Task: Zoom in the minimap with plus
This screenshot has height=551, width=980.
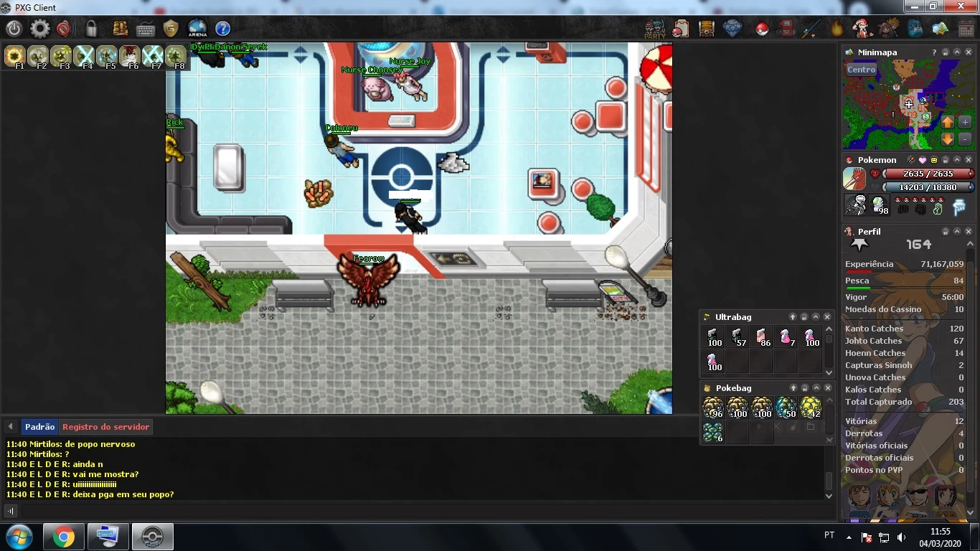Action: [964, 123]
